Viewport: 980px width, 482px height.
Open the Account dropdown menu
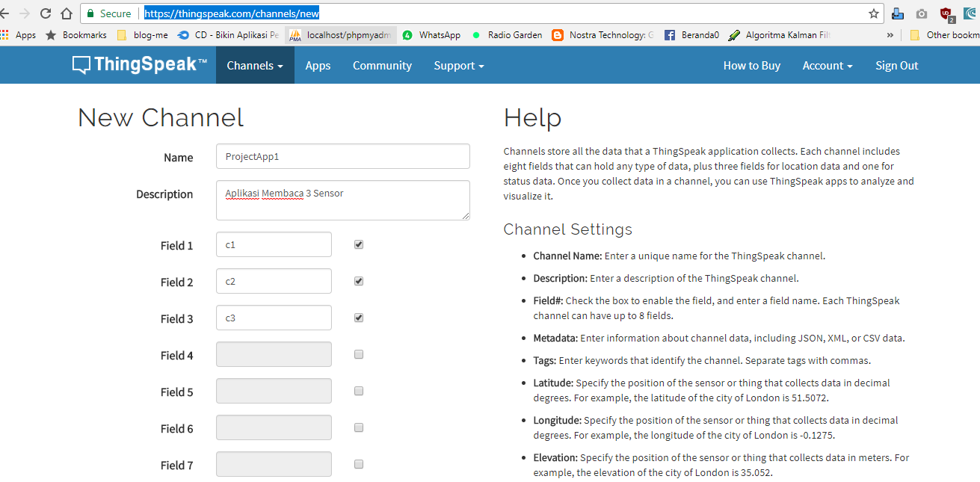pos(828,65)
